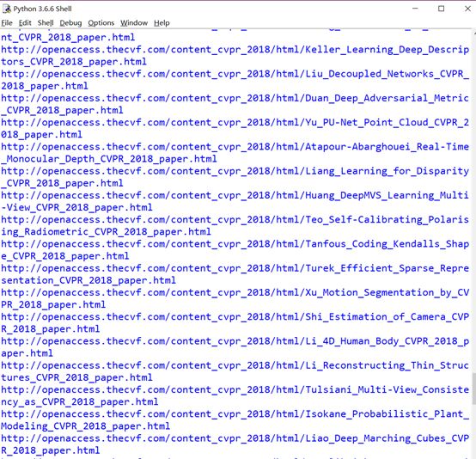476x459 pixels.
Task: Click the Li_4D_Human_Body URL line
Action: [235, 341]
